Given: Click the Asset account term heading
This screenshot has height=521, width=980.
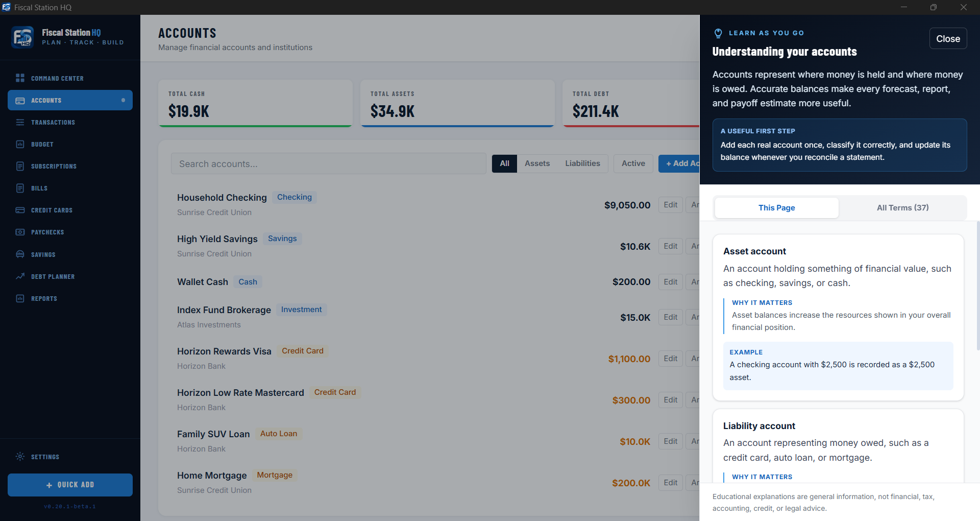Looking at the screenshot, I should coord(754,251).
